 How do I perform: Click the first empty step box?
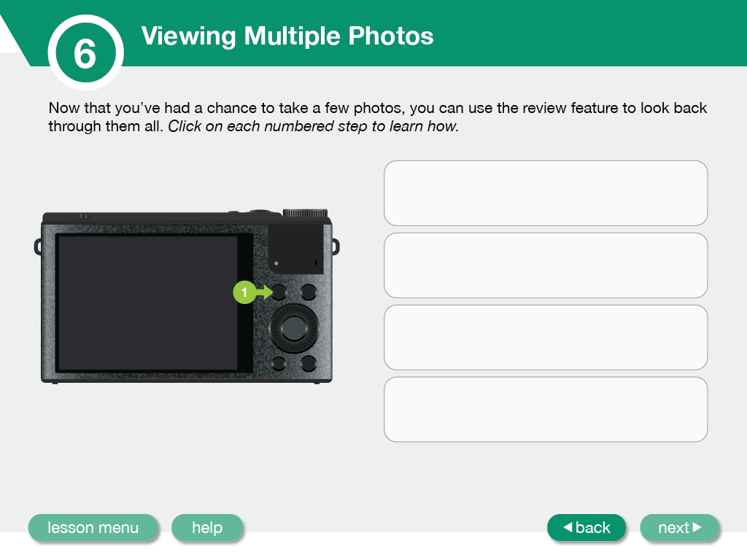click(546, 193)
